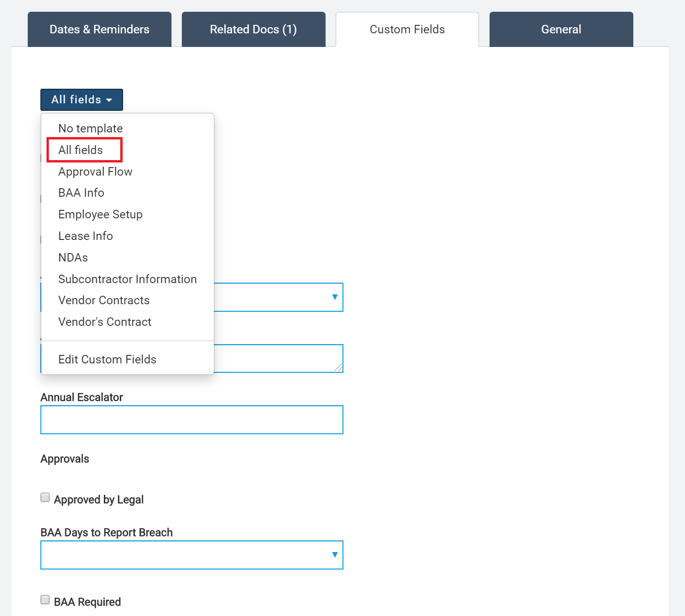Tick the Approved by Legal checkbox
The image size is (685, 616).
click(45, 498)
